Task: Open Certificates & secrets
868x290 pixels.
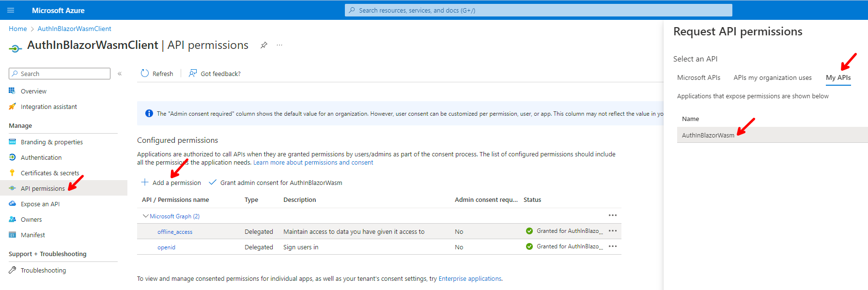Action: coord(50,173)
